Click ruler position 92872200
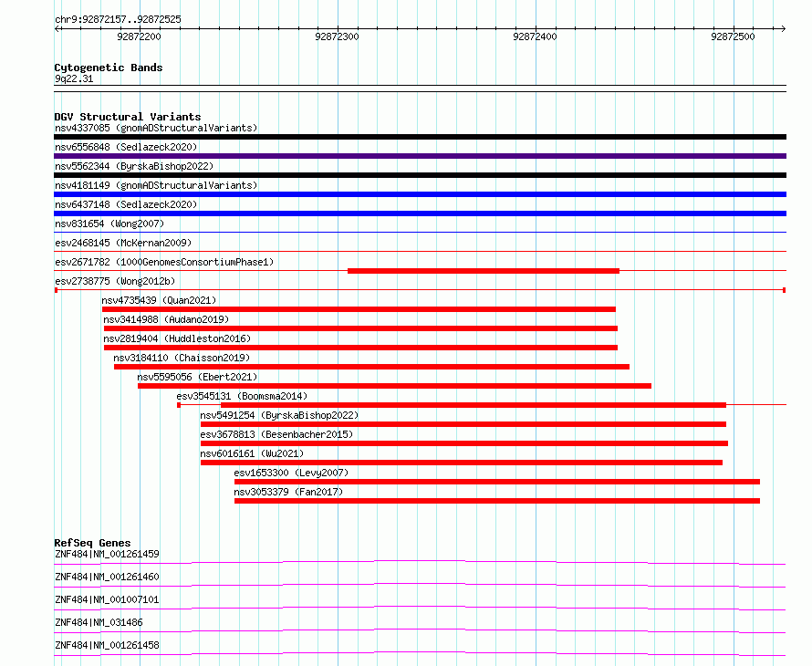The width and height of the screenshot is (812, 666). pyautogui.click(x=139, y=36)
